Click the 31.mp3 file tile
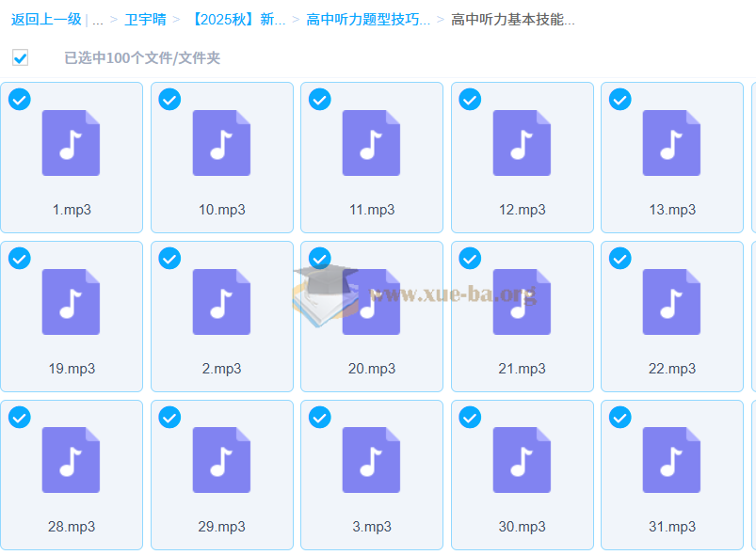Viewport: 756px width, 555px height. [672, 475]
